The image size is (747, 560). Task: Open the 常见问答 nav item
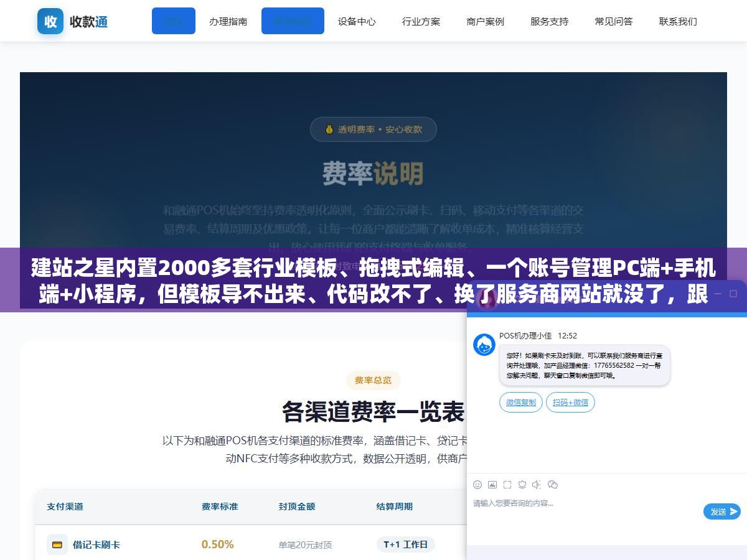click(613, 21)
